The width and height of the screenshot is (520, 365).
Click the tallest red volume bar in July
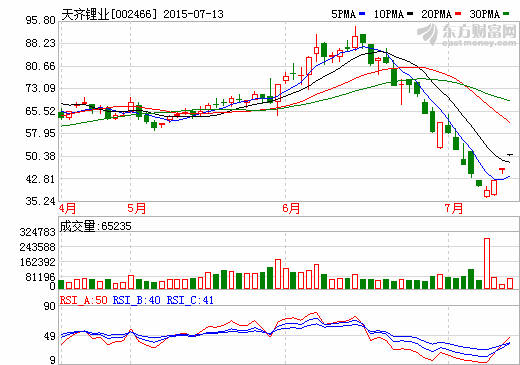487,263
